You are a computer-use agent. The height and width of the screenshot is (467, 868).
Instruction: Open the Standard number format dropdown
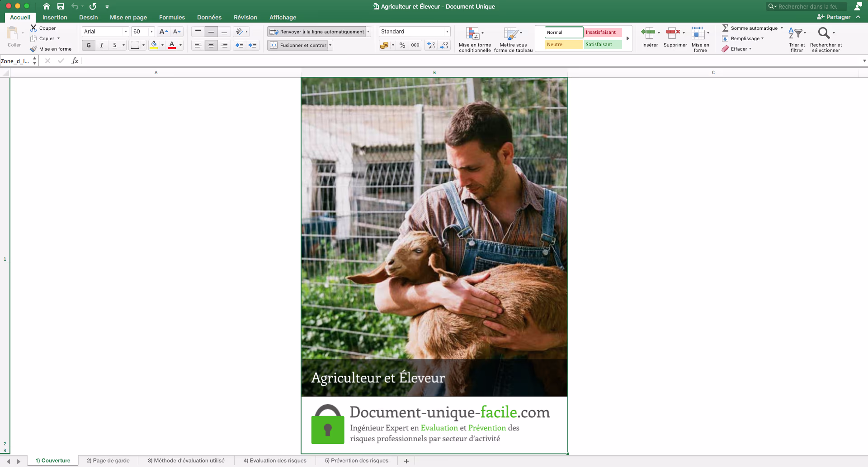(447, 32)
